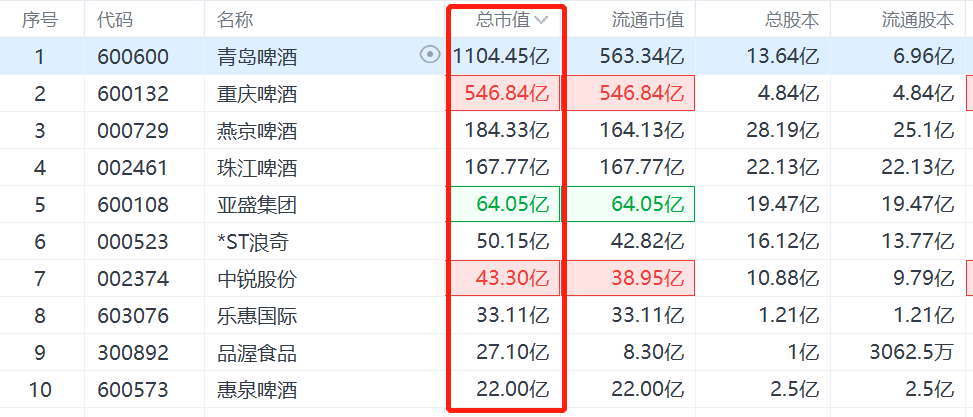
Task: Select stock name 亚盛集团
Action: click(257, 205)
